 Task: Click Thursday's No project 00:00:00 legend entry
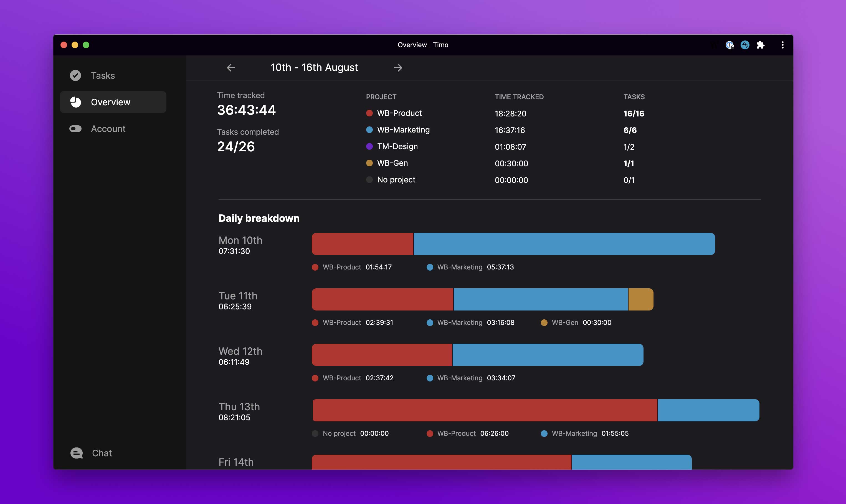pyautogui.click(x=350, y=433)
